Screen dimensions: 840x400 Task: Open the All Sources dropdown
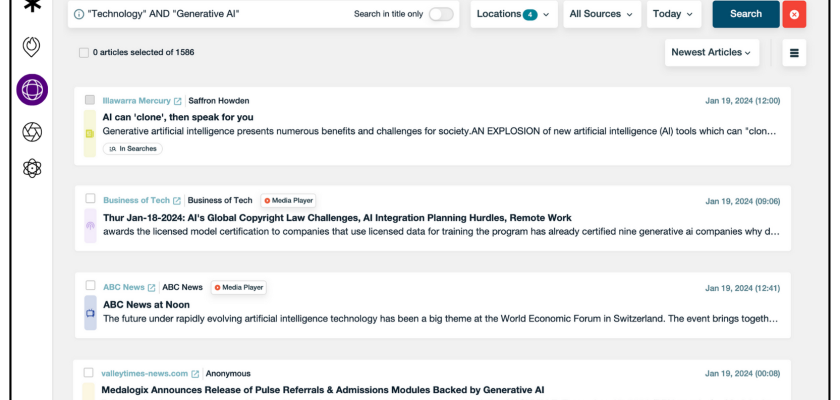(x=600, y=15)
